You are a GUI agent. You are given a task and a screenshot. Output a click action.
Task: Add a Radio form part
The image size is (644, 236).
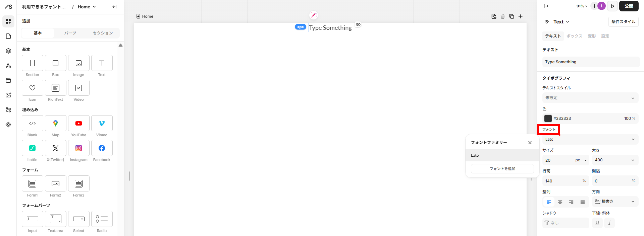pyautogui.click(x=102, y=219)
